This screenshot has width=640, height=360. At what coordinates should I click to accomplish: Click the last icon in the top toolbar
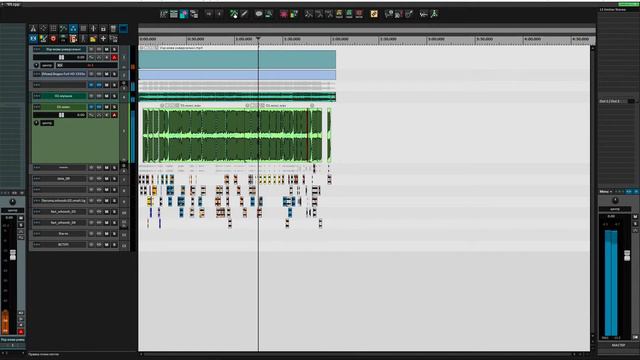click(x=434, y=14)
